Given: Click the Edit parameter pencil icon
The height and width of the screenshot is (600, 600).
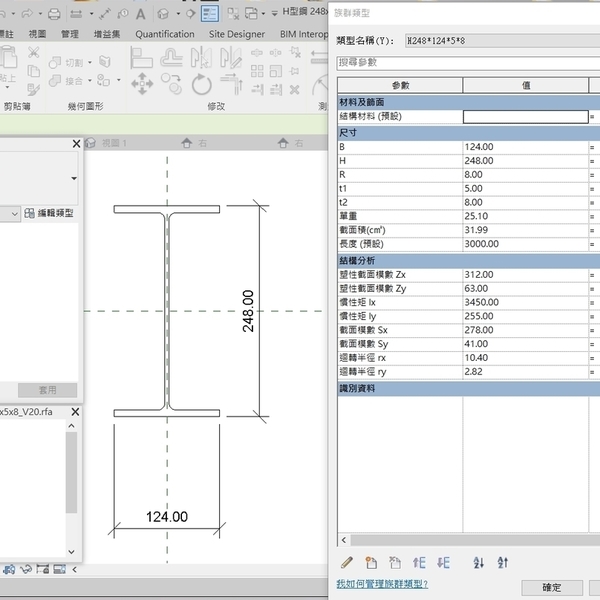Looking at the screenshot, I should coord(347,563).
